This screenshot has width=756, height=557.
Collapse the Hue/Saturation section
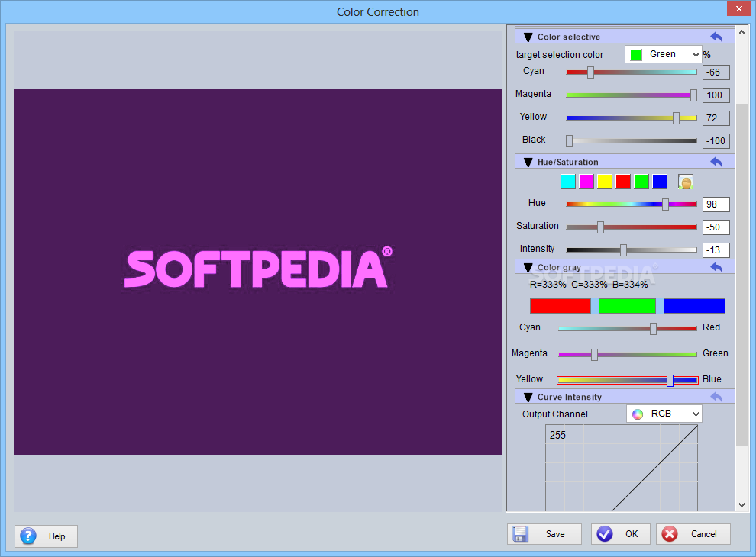[x=528, y=163]
